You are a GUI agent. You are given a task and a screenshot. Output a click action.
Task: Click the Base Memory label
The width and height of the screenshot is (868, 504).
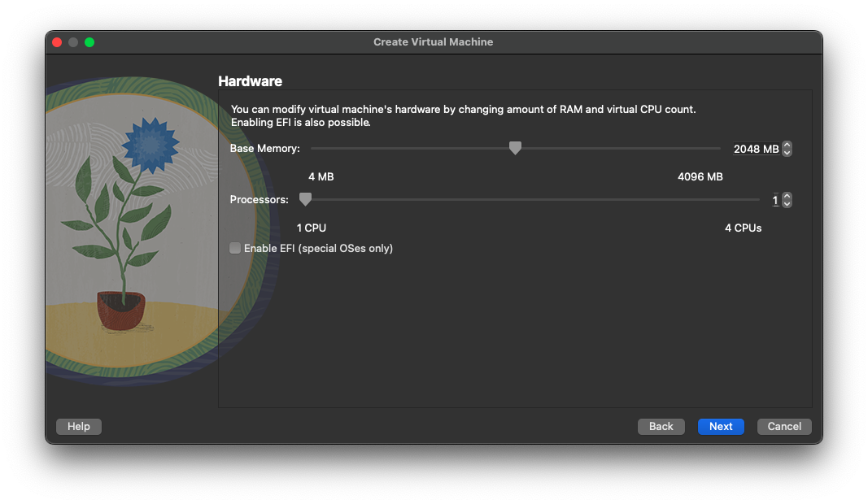264,148
